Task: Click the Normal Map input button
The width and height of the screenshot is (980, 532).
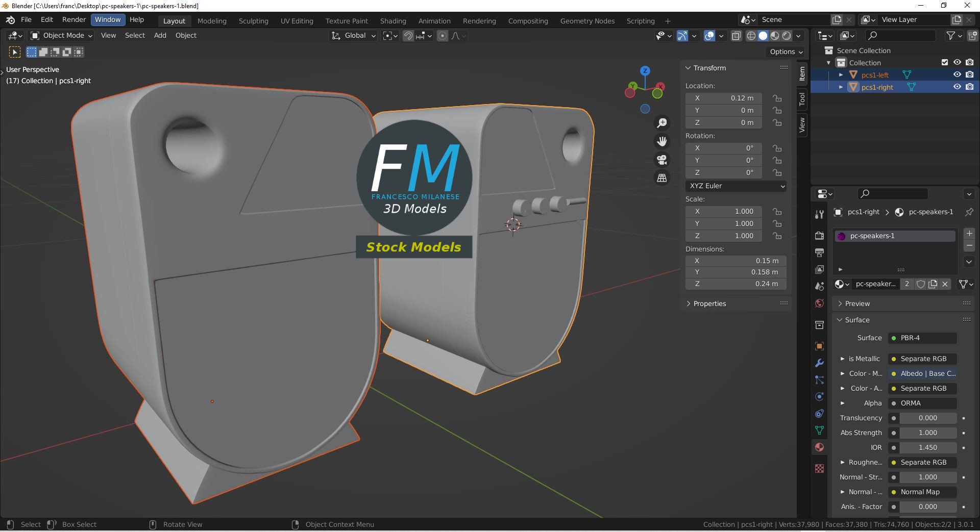Action: point(922,492)
